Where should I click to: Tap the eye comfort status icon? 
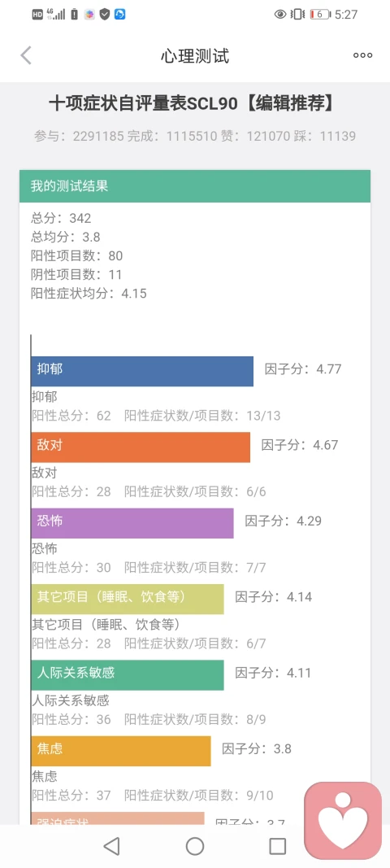[280, 15]
